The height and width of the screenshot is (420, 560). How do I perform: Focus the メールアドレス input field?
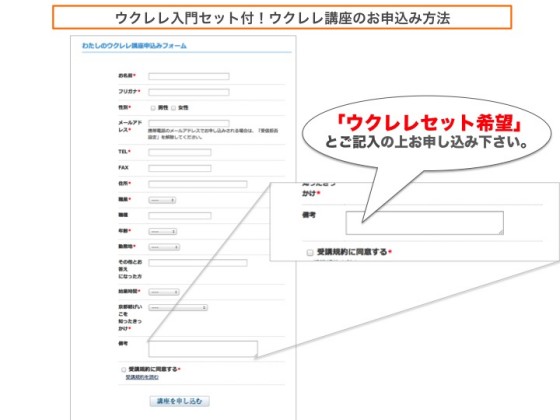click(x=189, y=124)
